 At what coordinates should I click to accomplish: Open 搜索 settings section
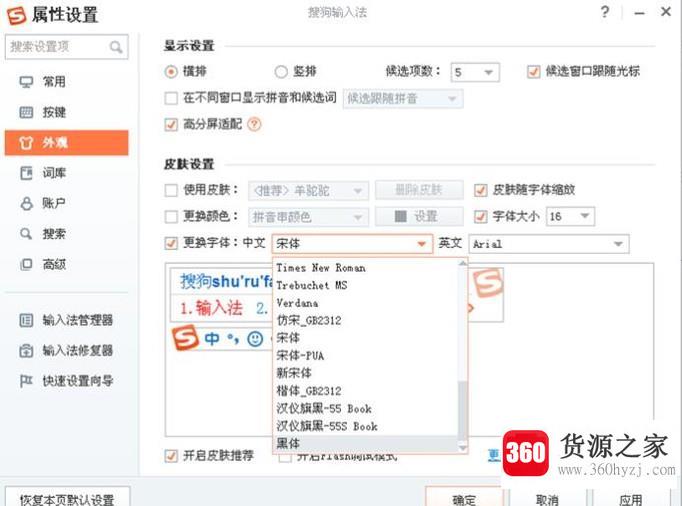click(x=67, y=234)
